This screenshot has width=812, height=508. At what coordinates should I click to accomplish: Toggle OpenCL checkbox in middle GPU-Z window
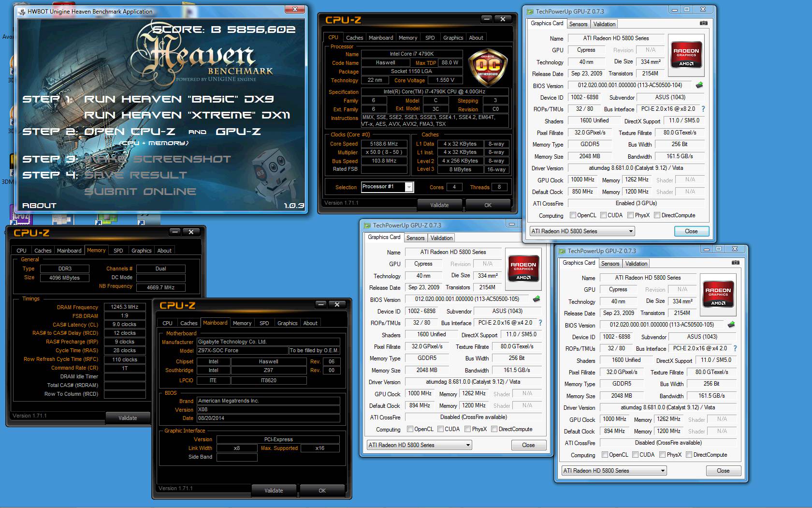[410, 429]
